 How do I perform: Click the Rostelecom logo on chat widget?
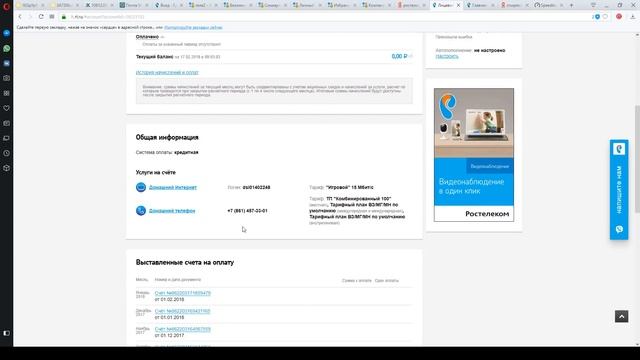(x=619, y=149)
